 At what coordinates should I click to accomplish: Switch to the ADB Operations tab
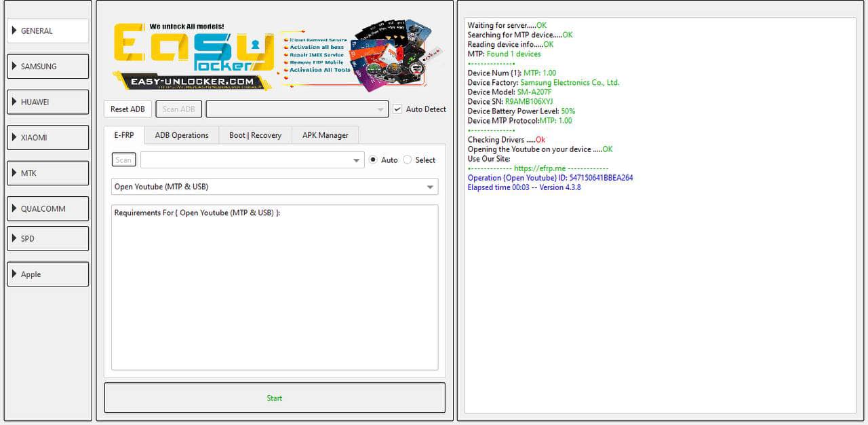pos(182,135)
